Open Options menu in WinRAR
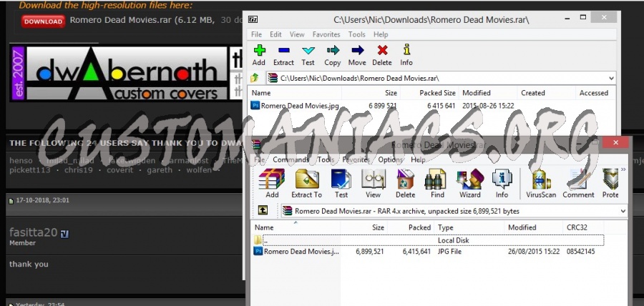Image resolution: width=644 pixels, height=306 pixels. click(x=390, y=159)
